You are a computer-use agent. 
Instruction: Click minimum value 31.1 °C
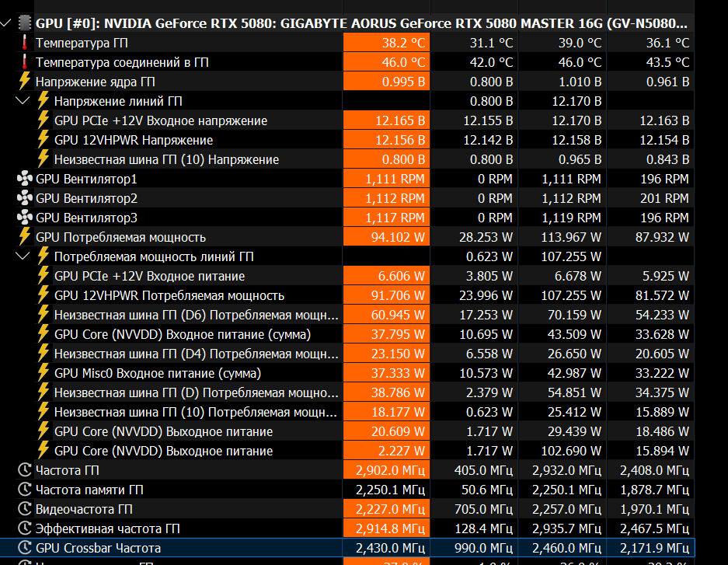click(x=491, y=43)
